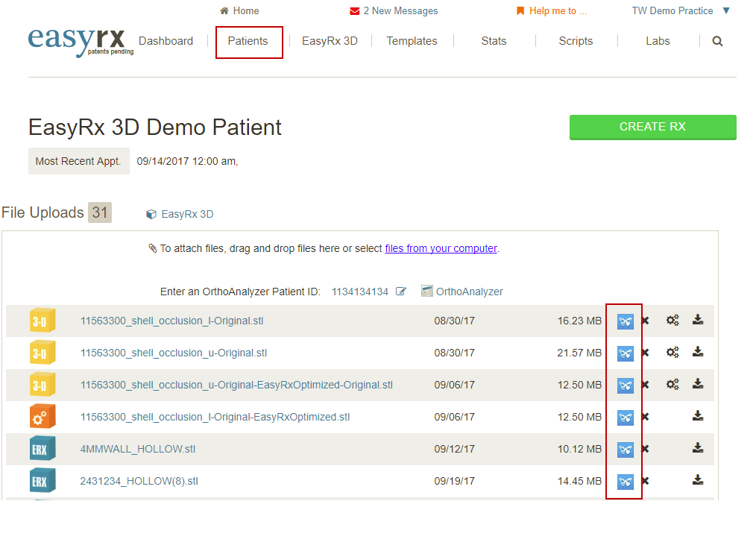Click 3-D icon of shell_occlusion_u-Original.stl

[42, 353]
